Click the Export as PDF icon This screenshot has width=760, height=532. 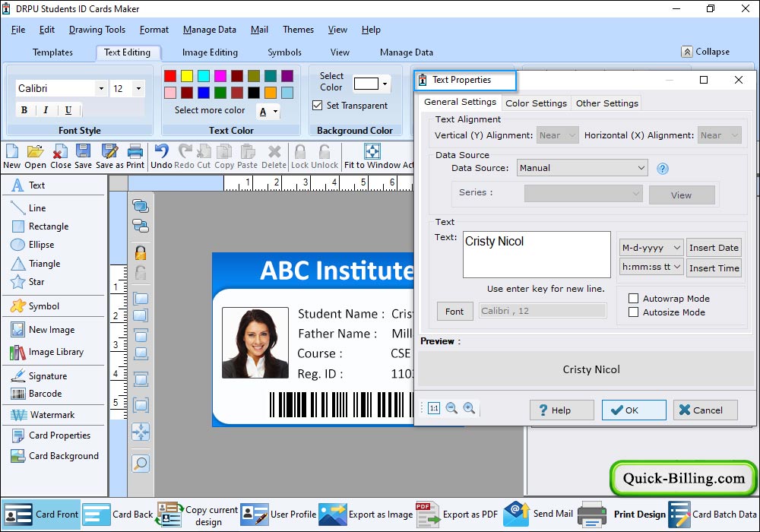(427, 515)
